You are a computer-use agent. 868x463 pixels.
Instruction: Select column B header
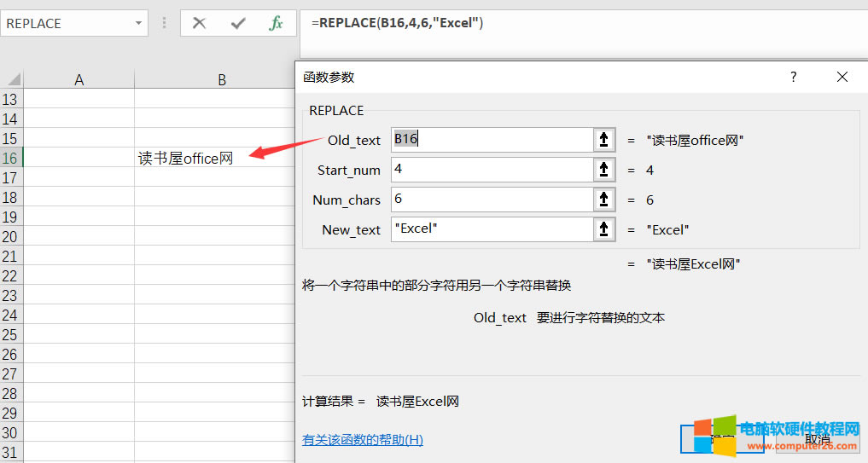pyautogui.click(x=221, y=79)
